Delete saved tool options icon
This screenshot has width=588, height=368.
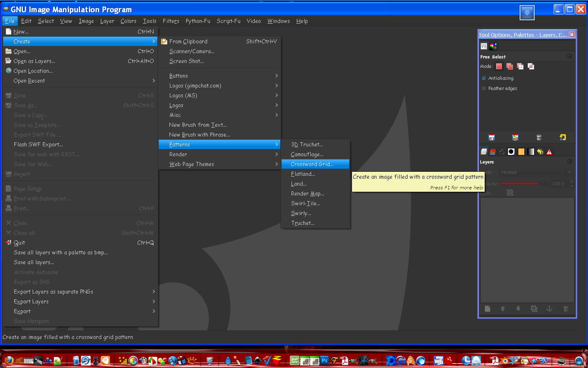tap(539, 137)
